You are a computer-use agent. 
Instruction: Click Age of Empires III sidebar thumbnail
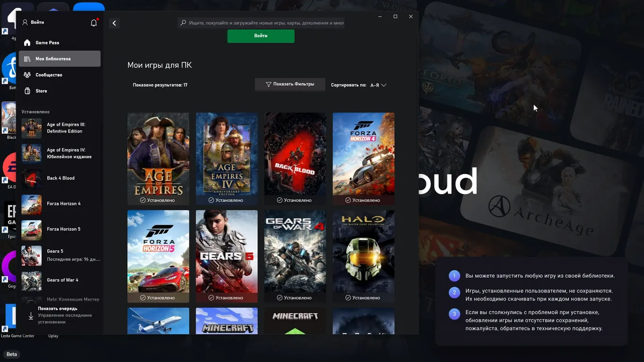[x=31, y=128]
